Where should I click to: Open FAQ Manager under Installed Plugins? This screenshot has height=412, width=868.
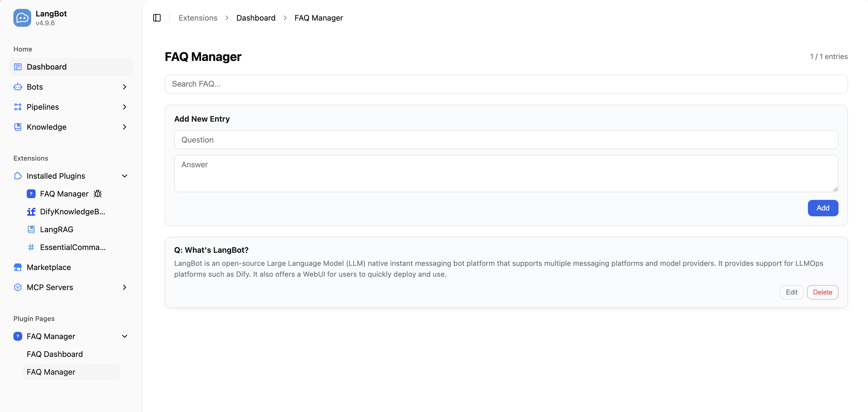(x=64, y=193)
